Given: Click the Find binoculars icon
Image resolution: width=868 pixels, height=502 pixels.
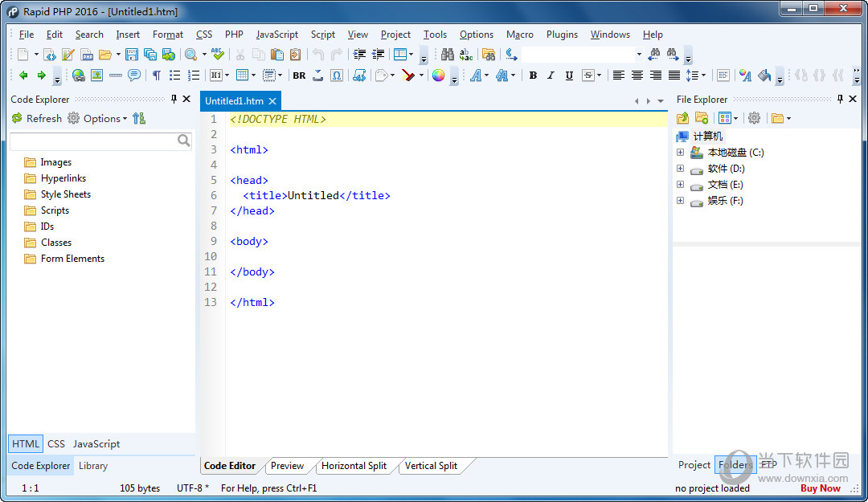Looking at the screenshot, I should (448, 55).
